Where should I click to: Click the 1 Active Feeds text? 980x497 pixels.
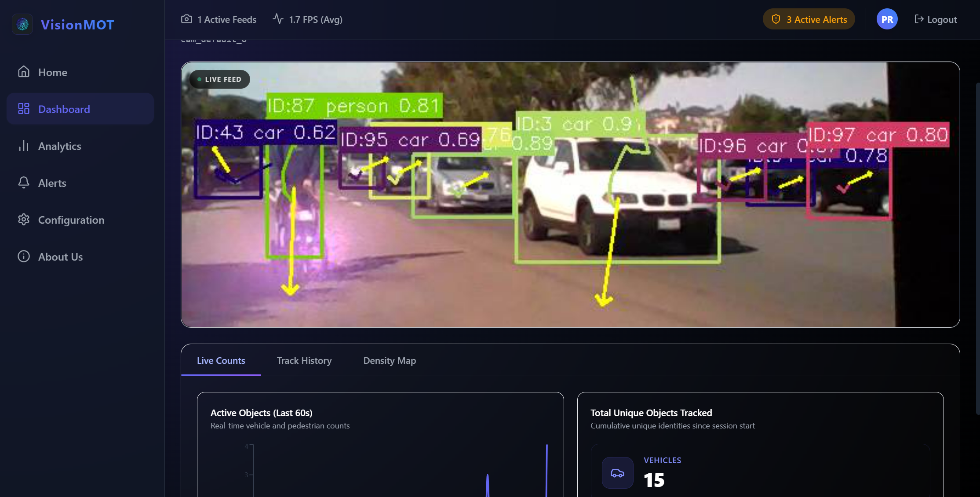(x=227, y=19)
